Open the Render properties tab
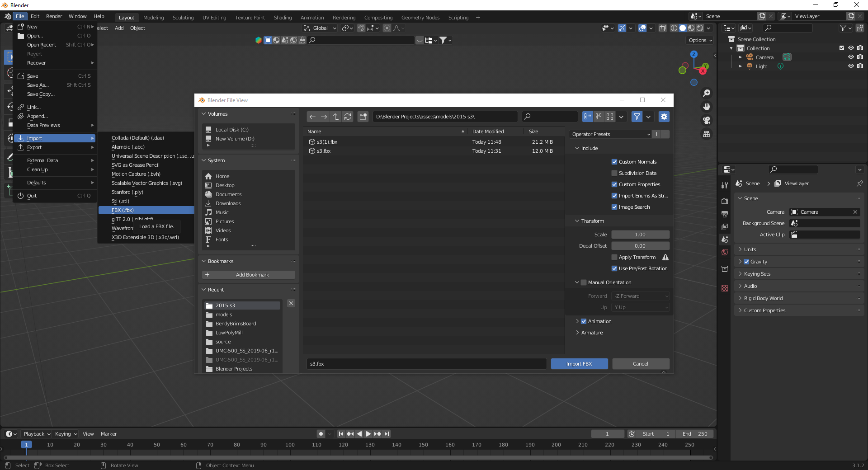The width and height of the screenshot is (868, 470). [725, 201]
